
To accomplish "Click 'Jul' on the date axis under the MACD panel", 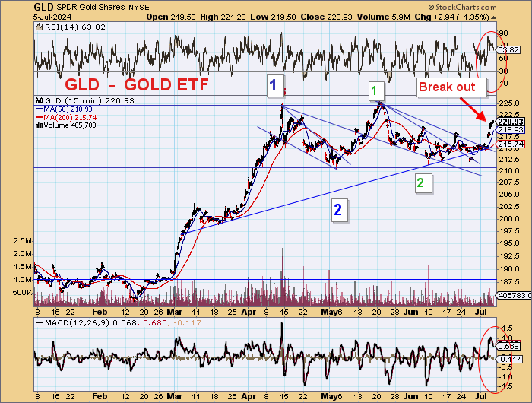I will click(481, 396).
